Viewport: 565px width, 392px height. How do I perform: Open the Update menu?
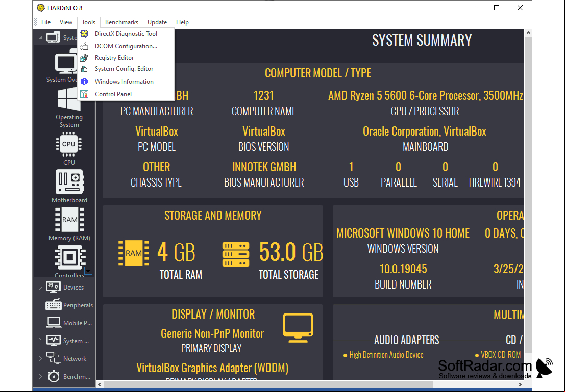(157, 22)
